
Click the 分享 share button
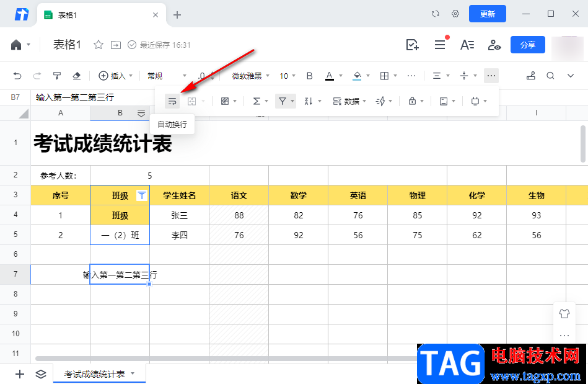528,45
